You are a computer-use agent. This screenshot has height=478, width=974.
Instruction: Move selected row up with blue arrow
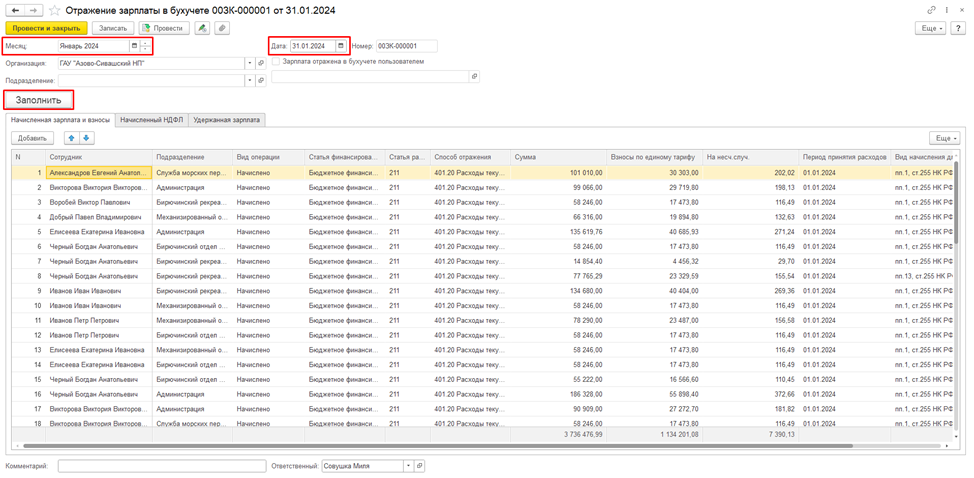(71, 138)
